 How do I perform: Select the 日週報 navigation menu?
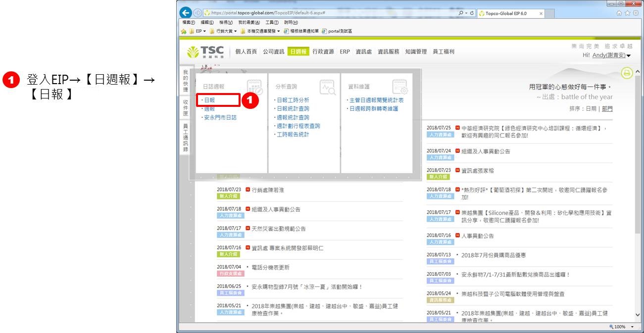click(x=298, y=51)
